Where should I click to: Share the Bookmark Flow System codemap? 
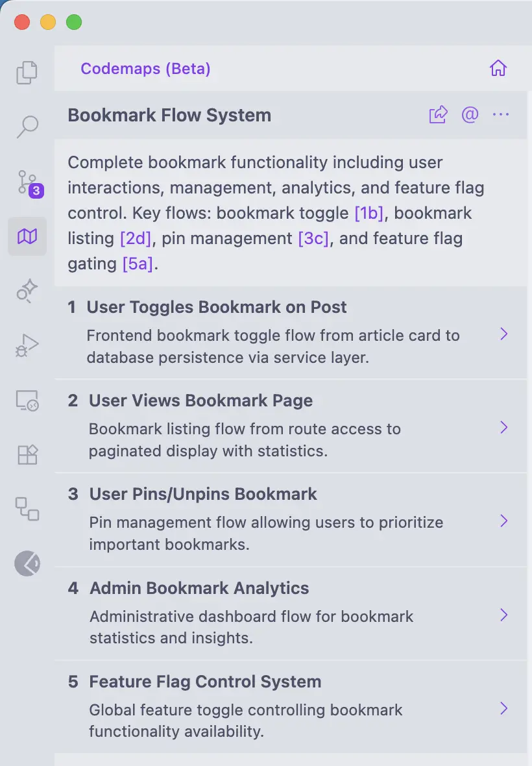click(438, 115)
